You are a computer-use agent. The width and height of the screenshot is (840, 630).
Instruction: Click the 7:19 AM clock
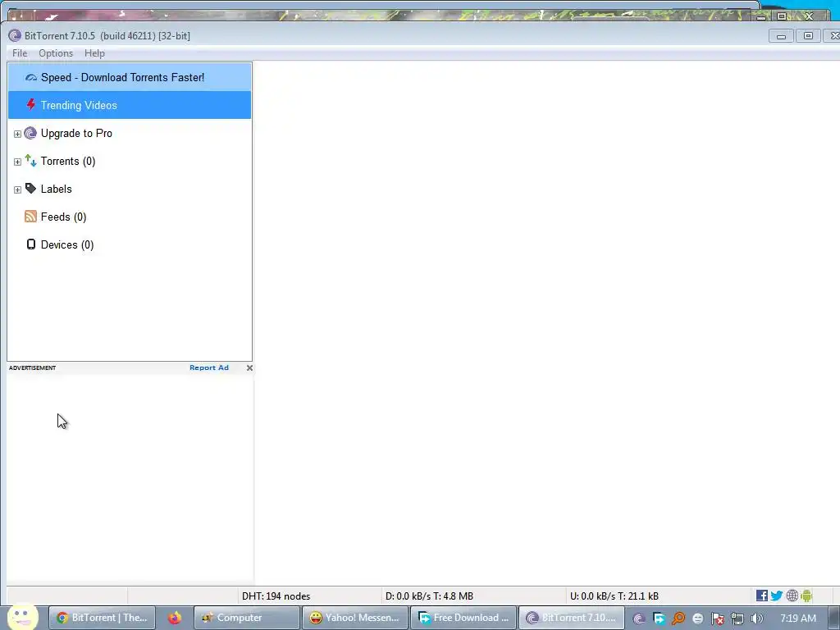pos(798,619)
